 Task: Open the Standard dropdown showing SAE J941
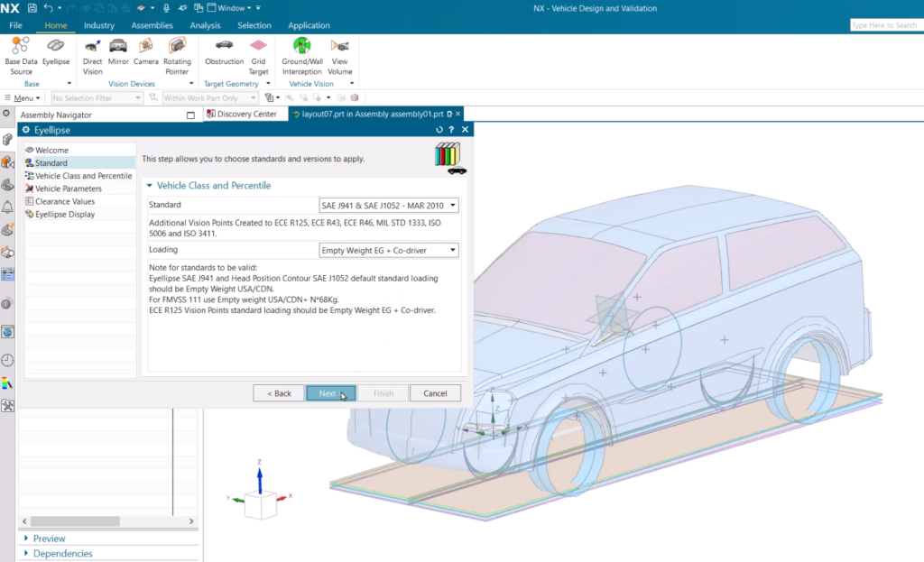452,205
